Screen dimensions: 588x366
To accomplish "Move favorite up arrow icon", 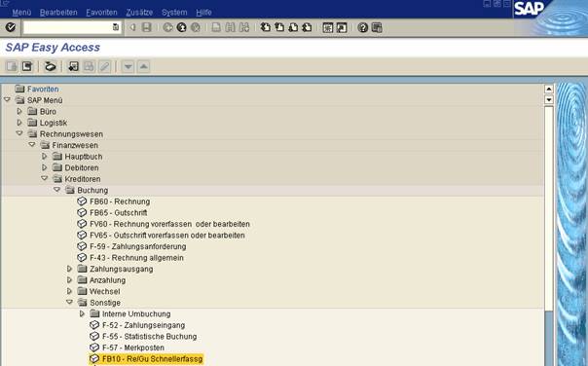I will tap(144, 67).
